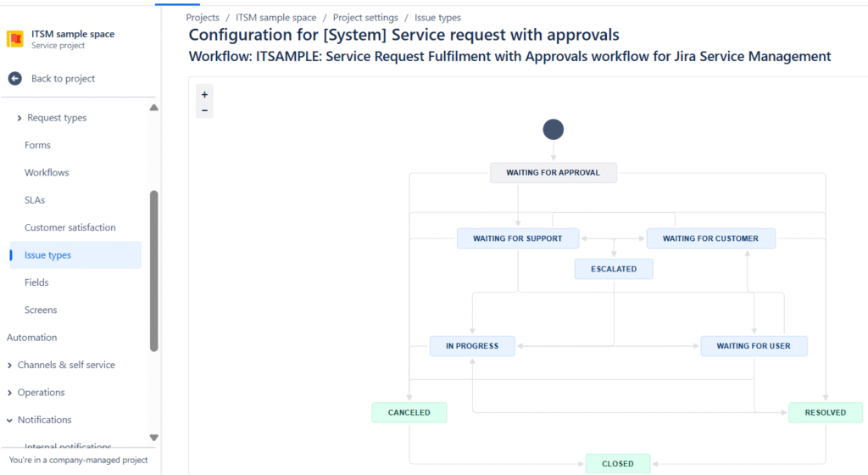
Task: Click the Workflow: ITSAMPLE subtitle text
Action: 509,57
